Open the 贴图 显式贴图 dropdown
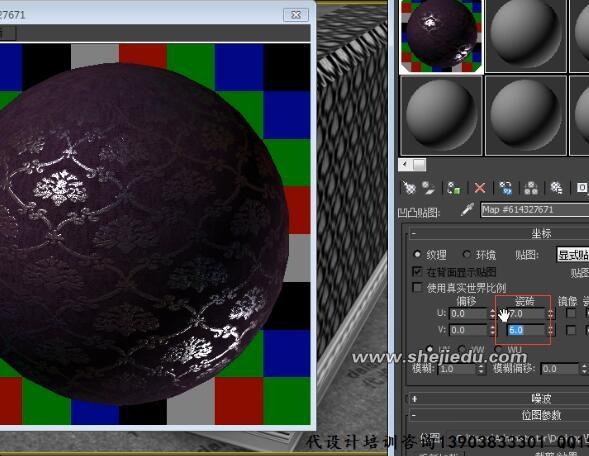Screen dimensions: 589x456 [572, 255]
